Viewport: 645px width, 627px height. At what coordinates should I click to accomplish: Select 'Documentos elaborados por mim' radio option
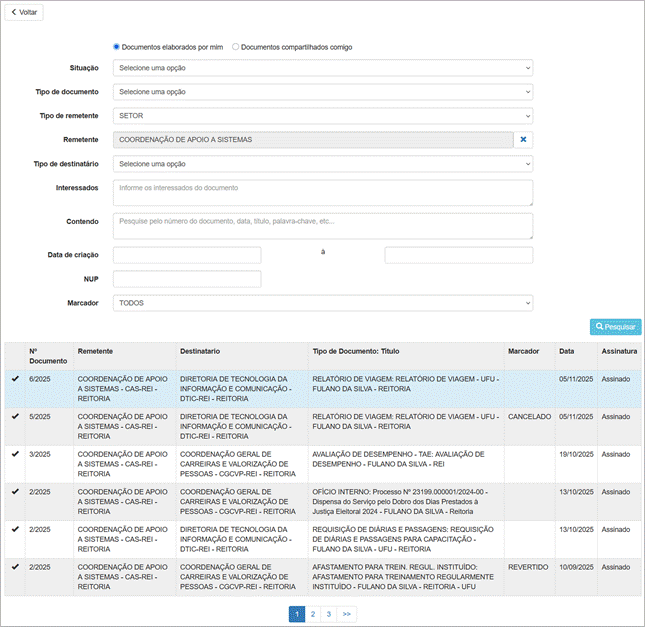click(x=117, y=47)
